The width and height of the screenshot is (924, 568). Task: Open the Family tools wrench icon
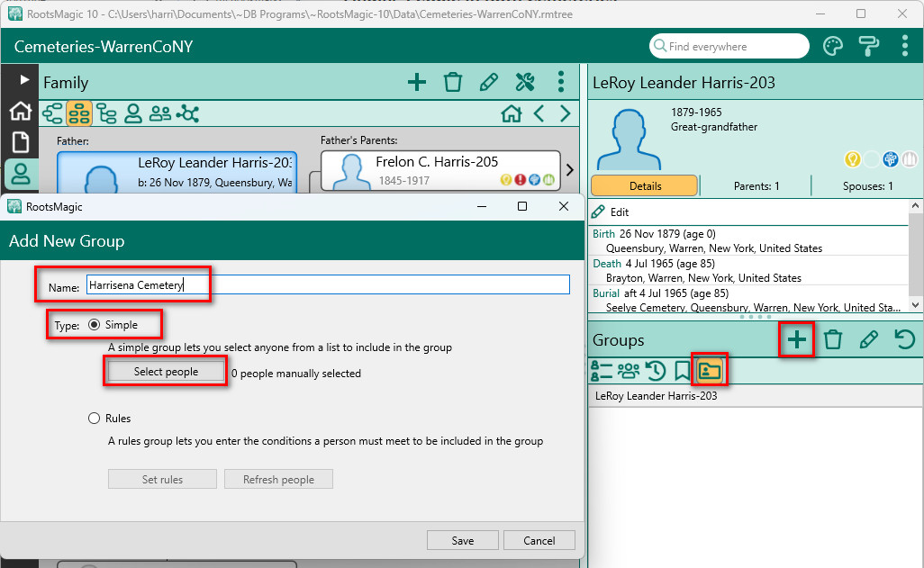pyautogui.click(x=524, y=82)
